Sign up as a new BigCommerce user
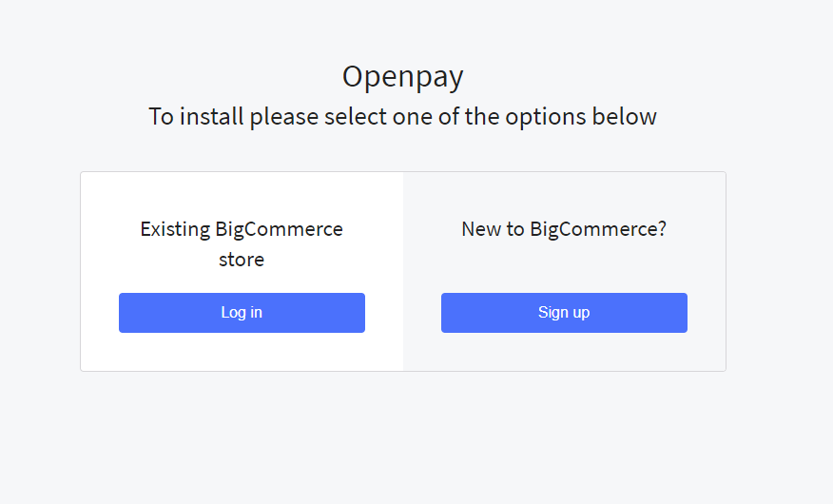833x504 pixels. pos(564,313)
